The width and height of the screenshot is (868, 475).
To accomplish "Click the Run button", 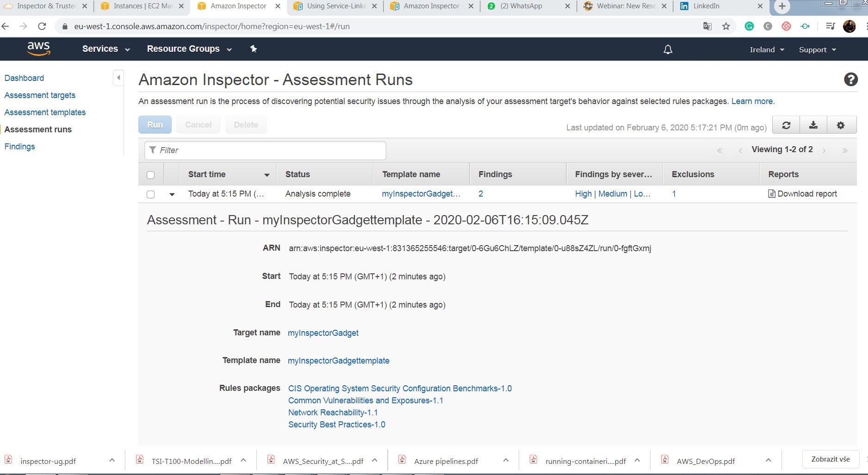I will click(x=155, y=124).
